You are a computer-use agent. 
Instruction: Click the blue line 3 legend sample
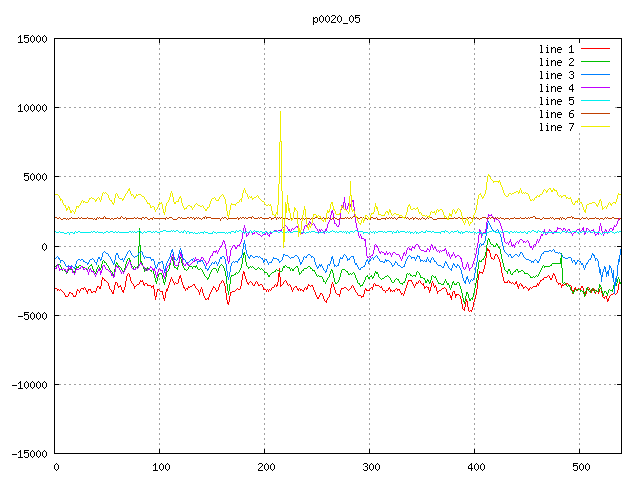(x=595, y=75)
